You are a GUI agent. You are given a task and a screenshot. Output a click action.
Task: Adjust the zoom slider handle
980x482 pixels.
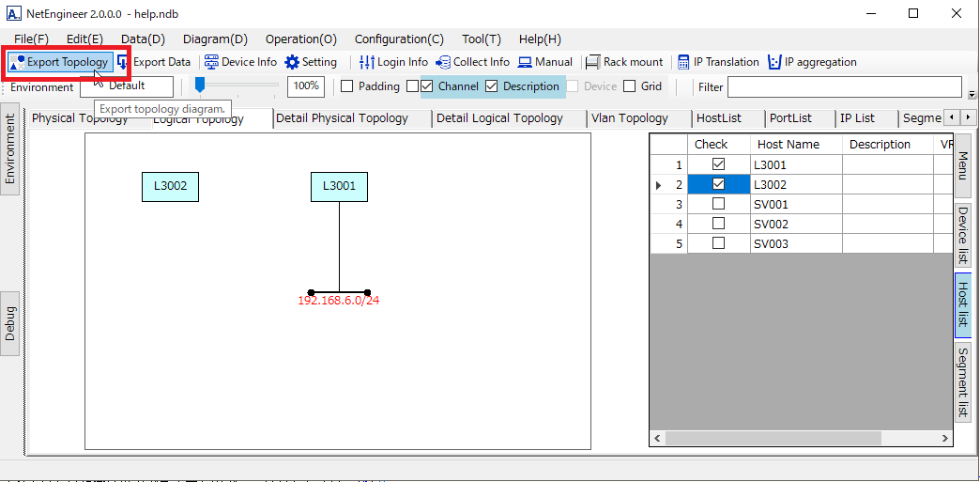click(x=200, y=86)
